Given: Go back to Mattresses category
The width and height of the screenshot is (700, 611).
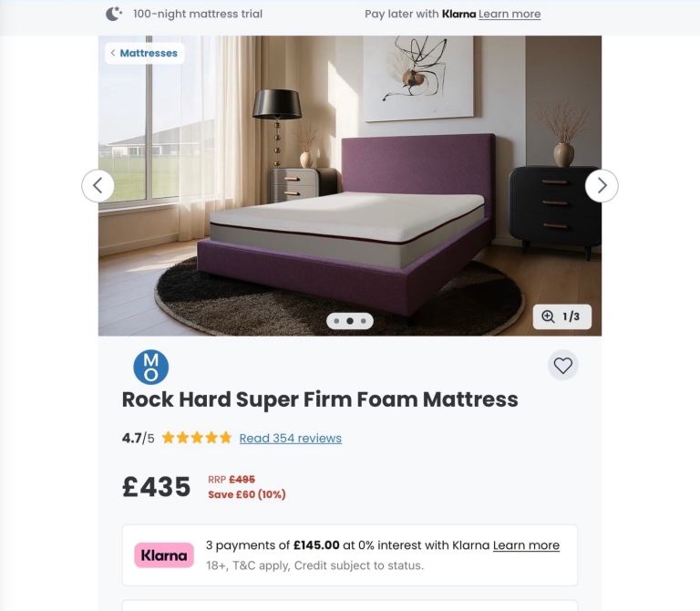Looking at the screenshot, I should point(145,53).
